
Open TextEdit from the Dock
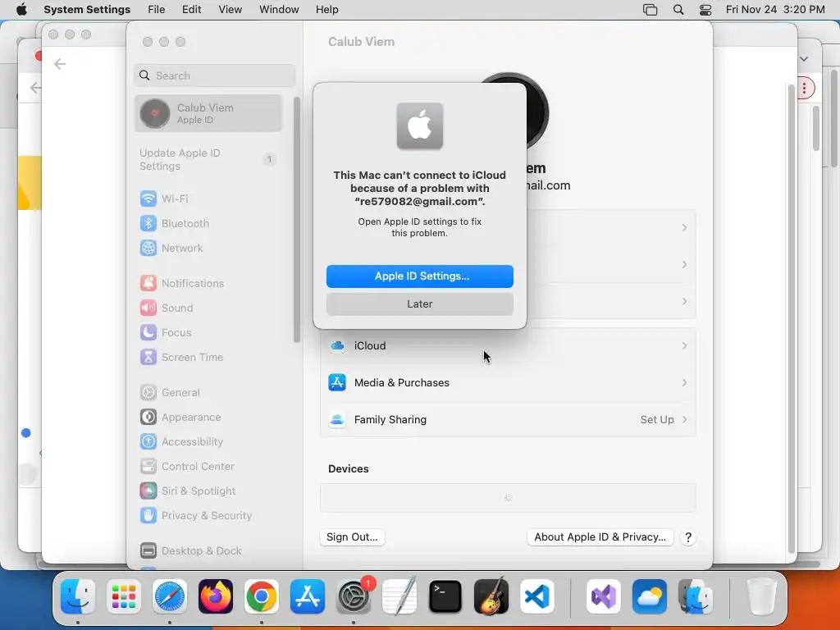pos(399,596)
